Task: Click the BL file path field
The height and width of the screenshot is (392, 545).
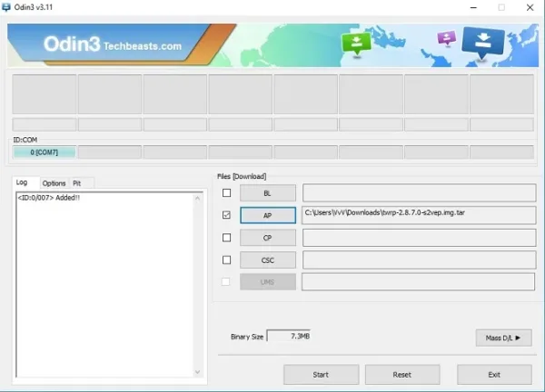Action: tap(419, 192)
